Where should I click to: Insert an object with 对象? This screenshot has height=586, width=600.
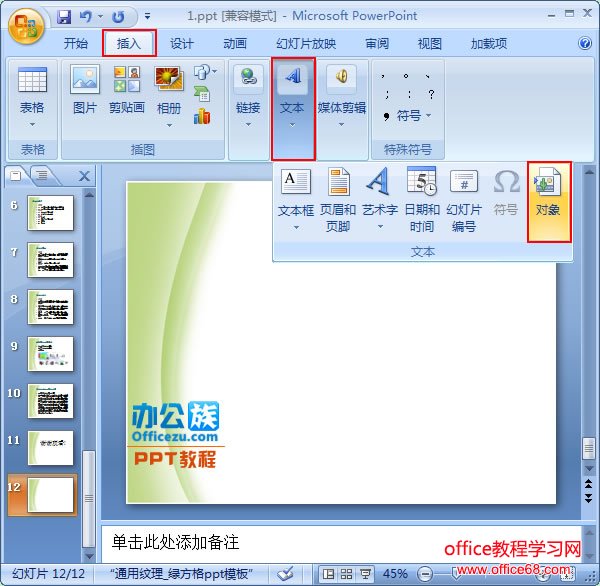[x=549, y=202]
